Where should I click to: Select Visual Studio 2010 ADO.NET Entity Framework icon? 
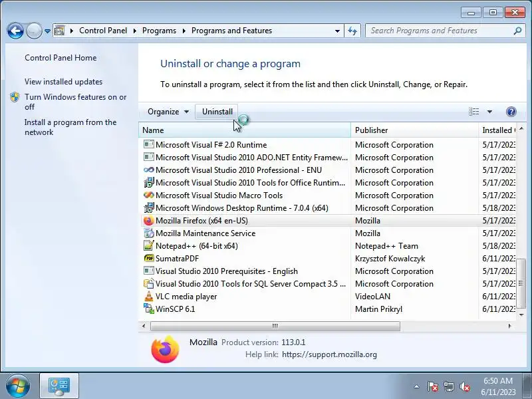pos(148,157)
